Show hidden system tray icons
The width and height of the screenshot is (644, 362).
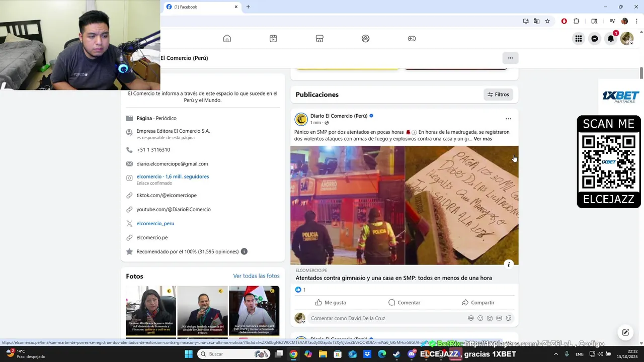(x=556, y=354)
